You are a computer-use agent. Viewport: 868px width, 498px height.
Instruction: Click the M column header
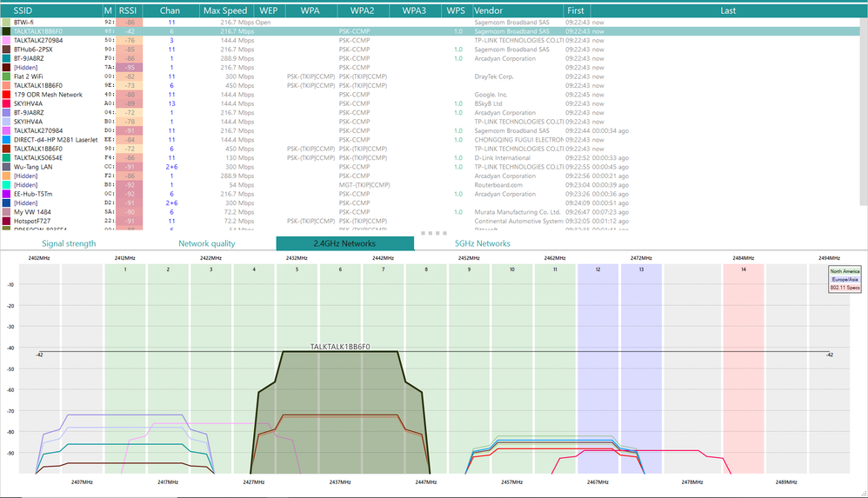tap(109, 10)
